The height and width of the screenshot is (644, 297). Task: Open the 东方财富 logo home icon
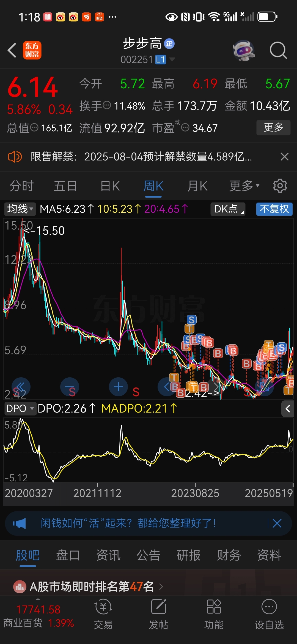[x=32, y=50]
